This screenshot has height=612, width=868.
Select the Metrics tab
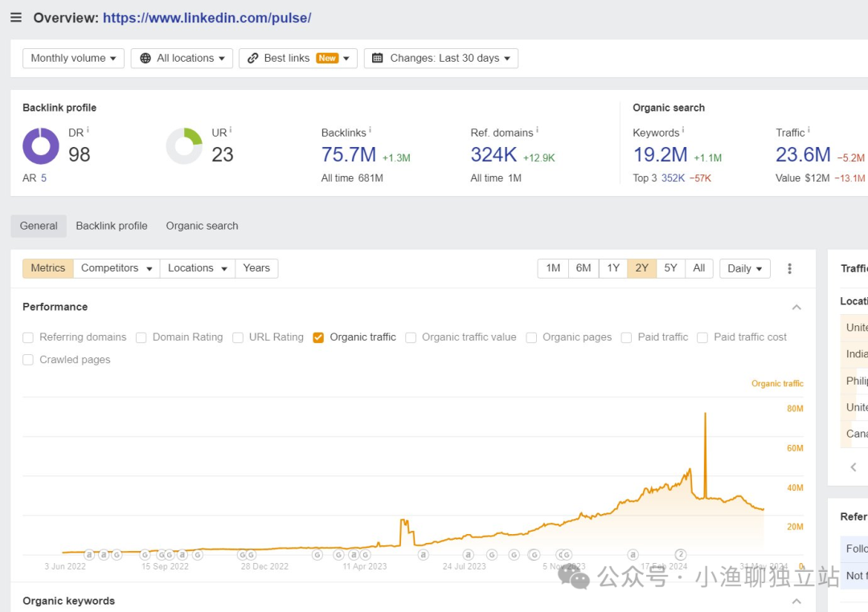48,268
